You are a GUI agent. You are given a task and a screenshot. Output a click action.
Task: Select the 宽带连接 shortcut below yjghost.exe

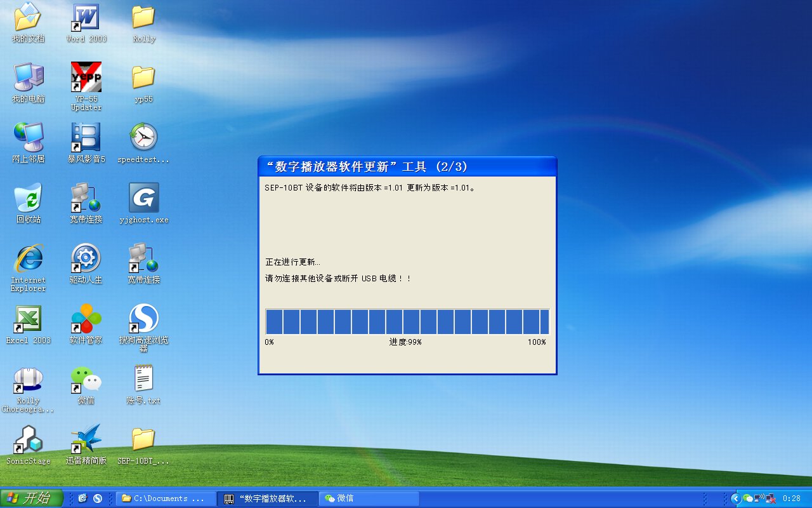(x=144, y=264)
